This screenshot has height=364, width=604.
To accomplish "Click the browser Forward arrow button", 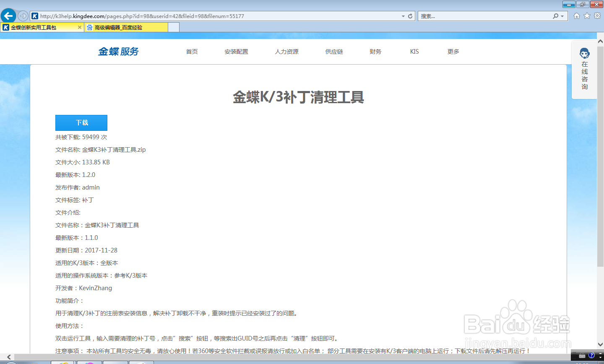I will coord(23,16).
